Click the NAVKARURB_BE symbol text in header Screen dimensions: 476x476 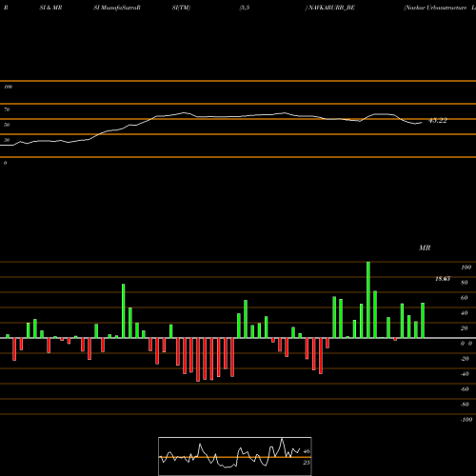coord(331,8)
